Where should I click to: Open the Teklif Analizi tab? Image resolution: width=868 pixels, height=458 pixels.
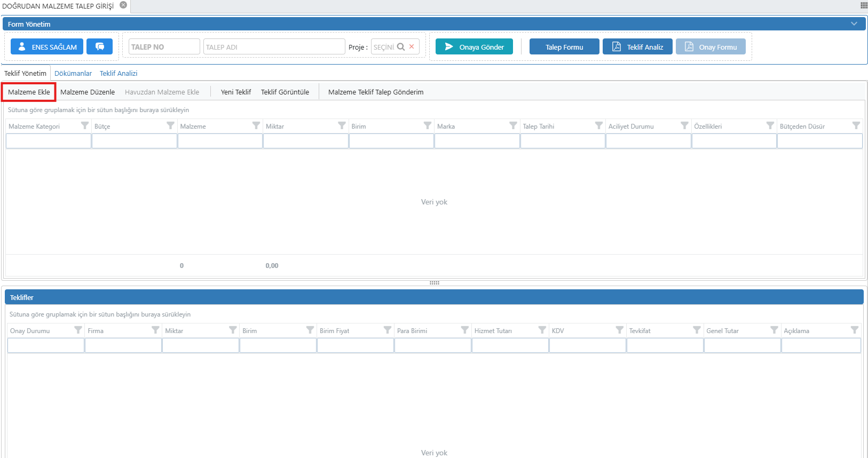[x=119, y=74]
